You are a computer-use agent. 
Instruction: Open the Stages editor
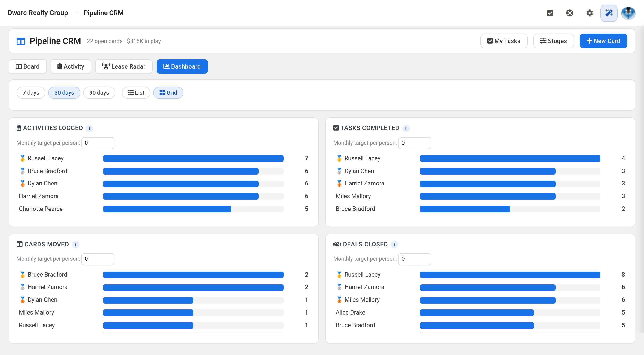553,41
